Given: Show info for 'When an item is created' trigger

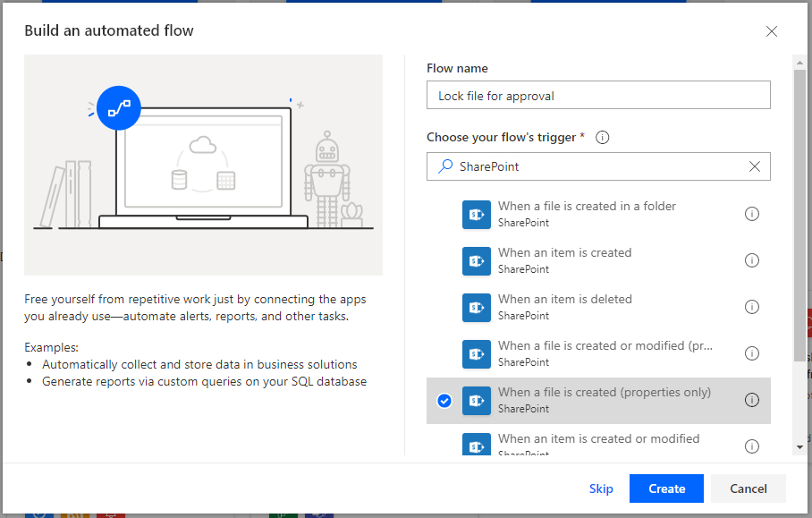Looking at the screenshot, I should [752, 260].
